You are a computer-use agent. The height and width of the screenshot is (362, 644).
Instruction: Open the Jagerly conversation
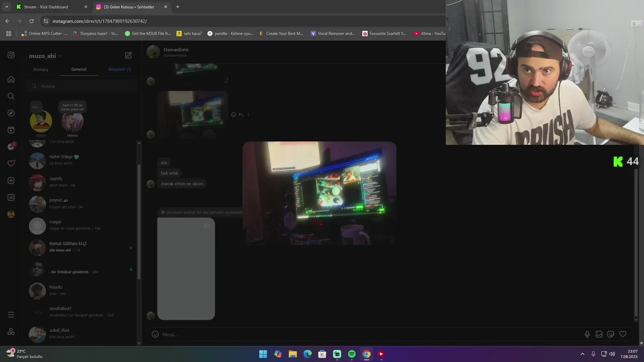point(79,182)
